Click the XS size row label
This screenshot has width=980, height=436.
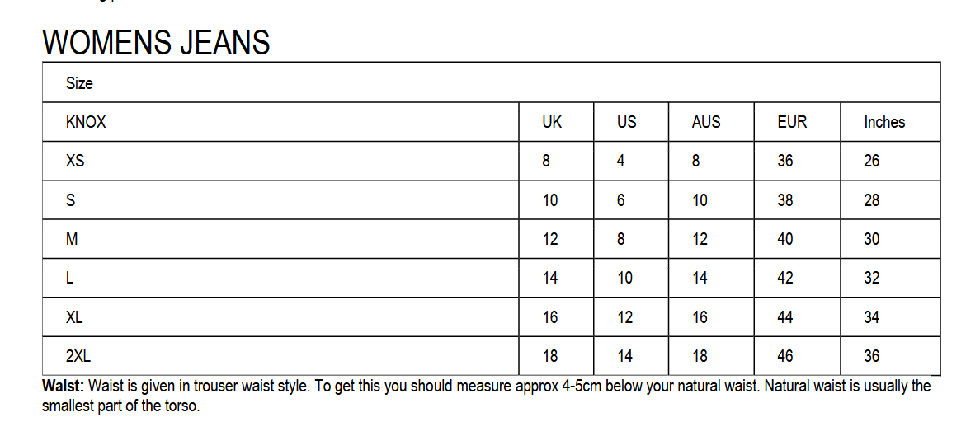pyautogui.click(x=75, y=162)
